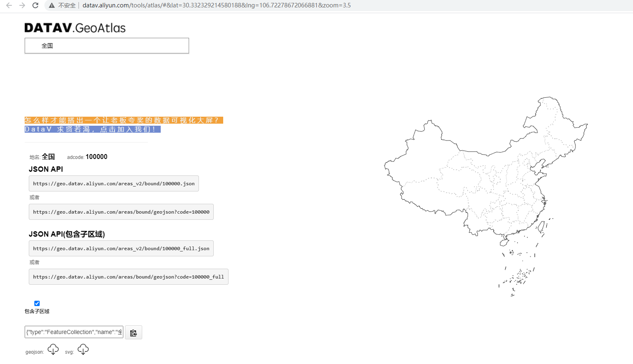
Task: Copy the GeoJSON text with the clipboard button
Action: pos(134,332)
